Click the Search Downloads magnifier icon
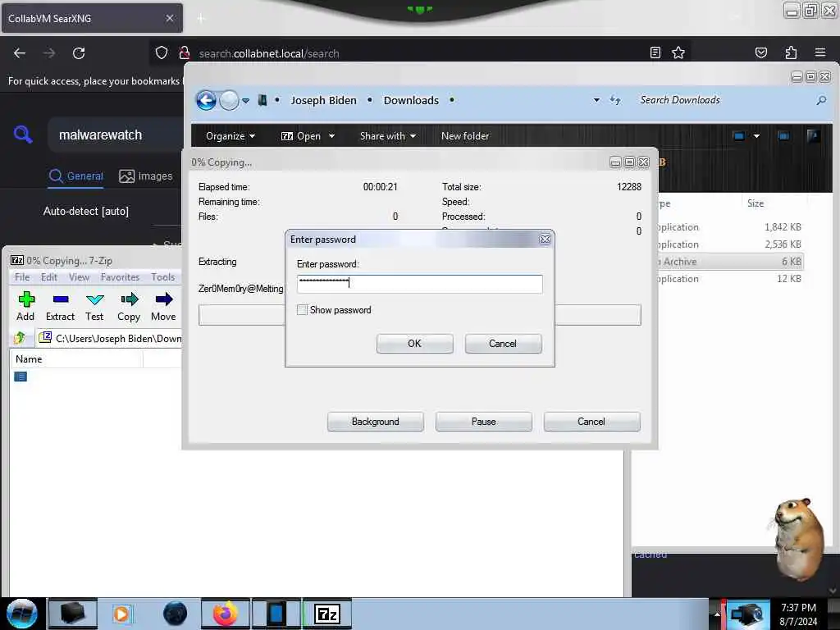 coord(820,100)
